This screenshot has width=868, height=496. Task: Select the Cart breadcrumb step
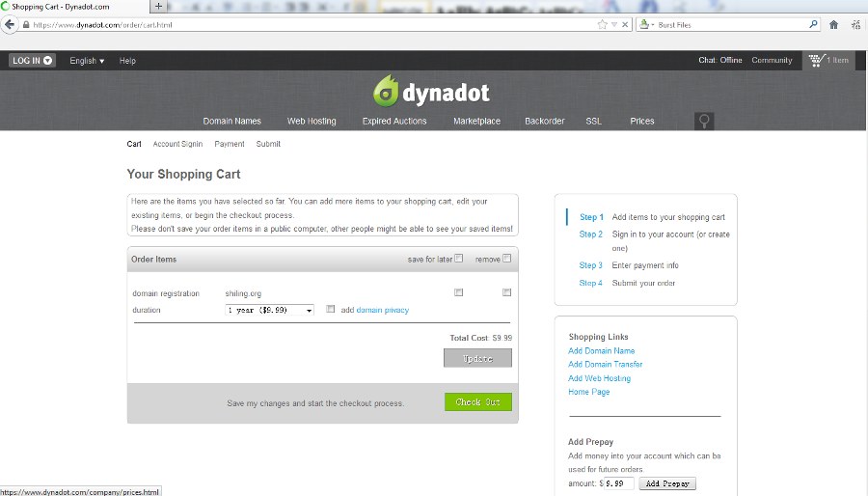pyautogui.click(x=134, y=144)
